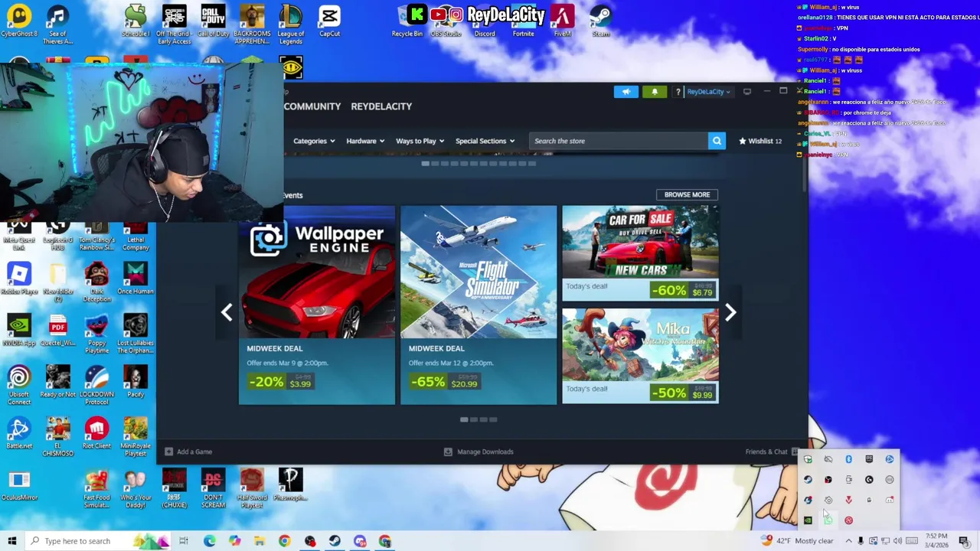Open Wishlist 12

(x=760, y=141)
